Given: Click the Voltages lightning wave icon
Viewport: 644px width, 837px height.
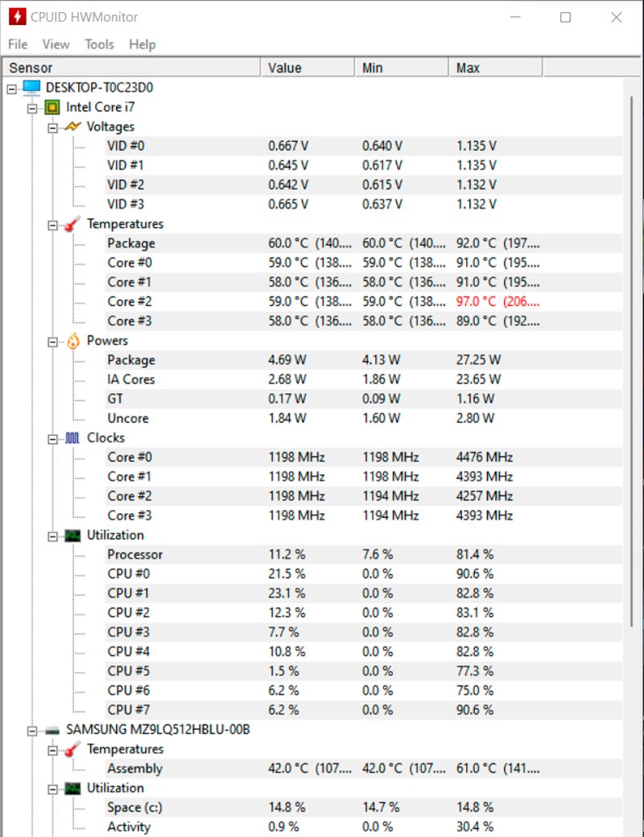Looking at the screenshot, I should pos(72,126).
